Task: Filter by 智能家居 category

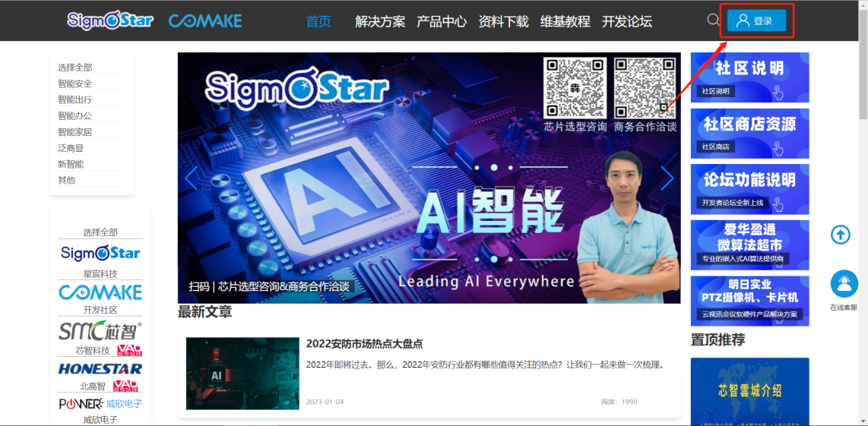Action: coord(75,131)
